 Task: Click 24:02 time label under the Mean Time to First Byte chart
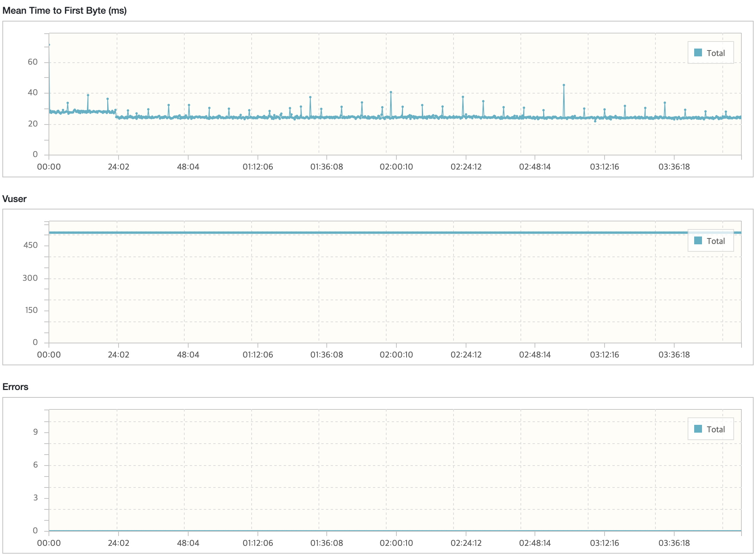[119, 167]
